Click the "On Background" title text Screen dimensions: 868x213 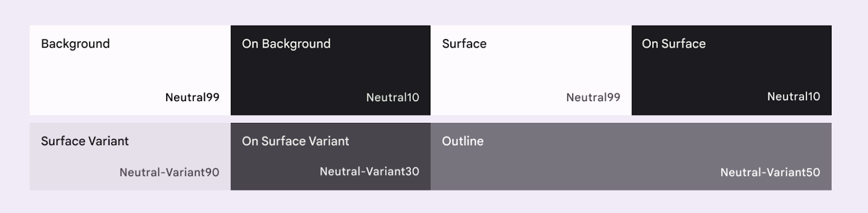tap(286, 44)
